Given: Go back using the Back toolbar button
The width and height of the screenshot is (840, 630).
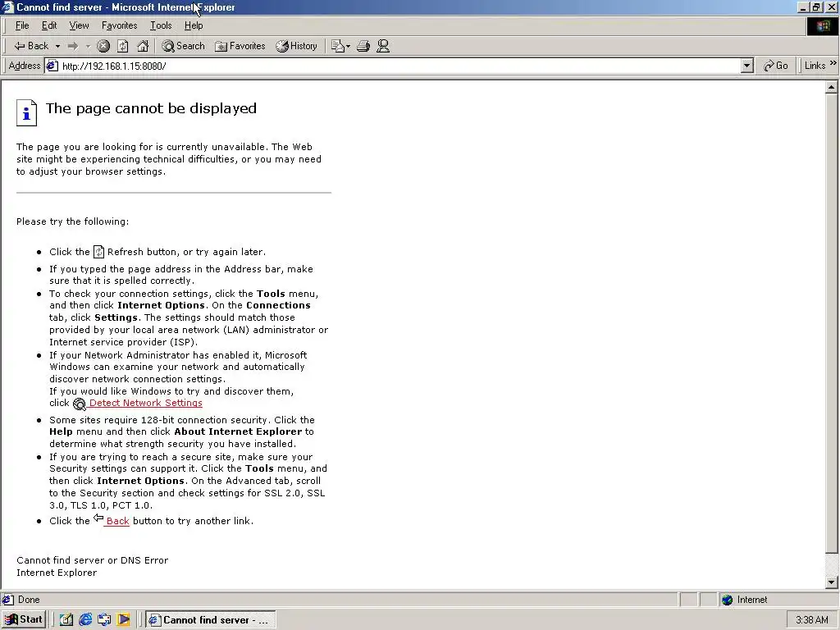Looking at the screenshot, I should point(30,46).
